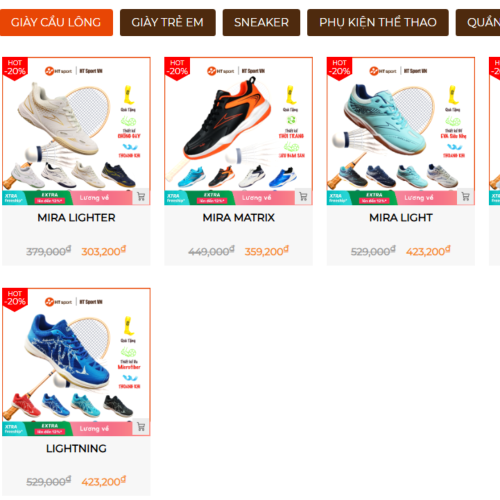View LIGHTNING blue shoe product image

tap(67, 350)
